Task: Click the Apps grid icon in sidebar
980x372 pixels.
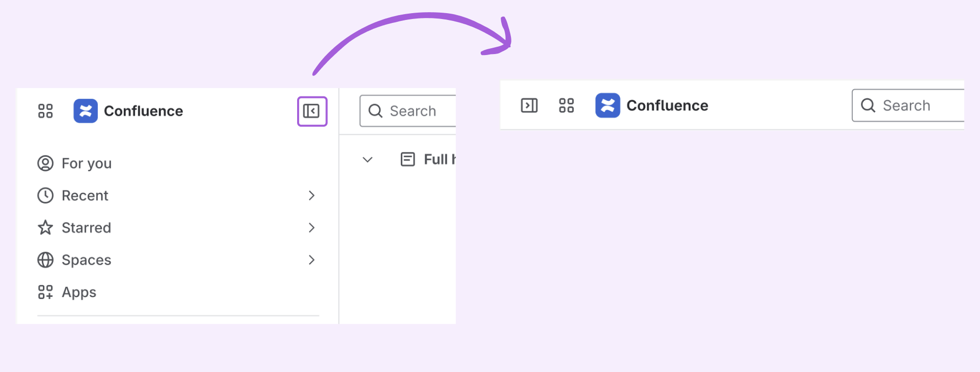Action: pyautogui.click(x=45, y=292)
